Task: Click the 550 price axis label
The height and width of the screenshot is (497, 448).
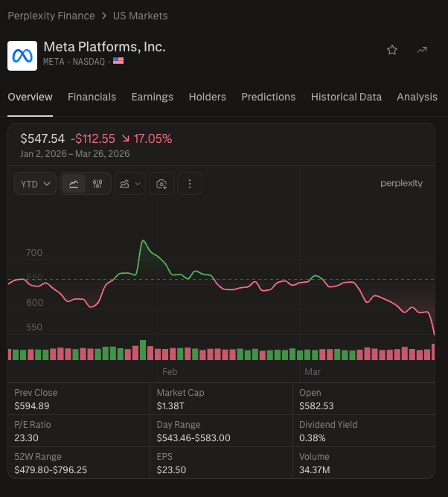Action: 34,327
